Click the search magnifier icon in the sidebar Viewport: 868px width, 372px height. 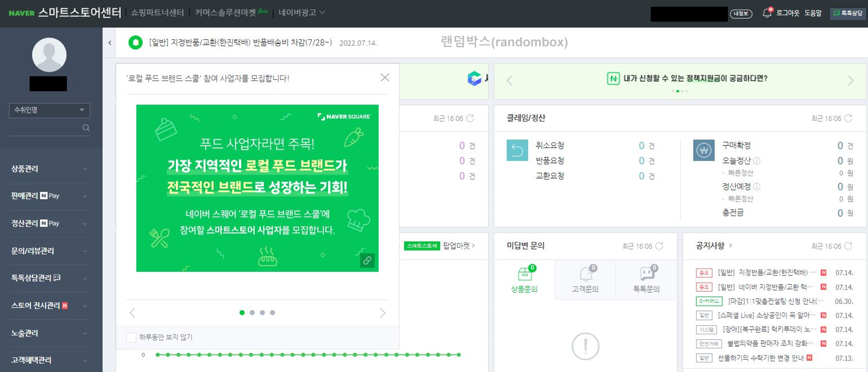point(86,128)
